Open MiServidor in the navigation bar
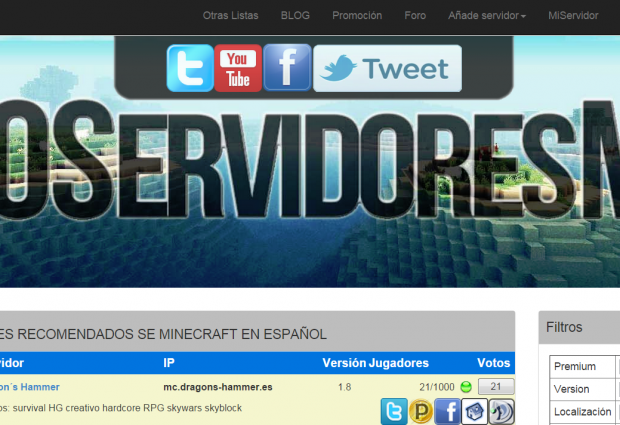The image size is (620, 425). pyautogui.click(x=573, y=15)
